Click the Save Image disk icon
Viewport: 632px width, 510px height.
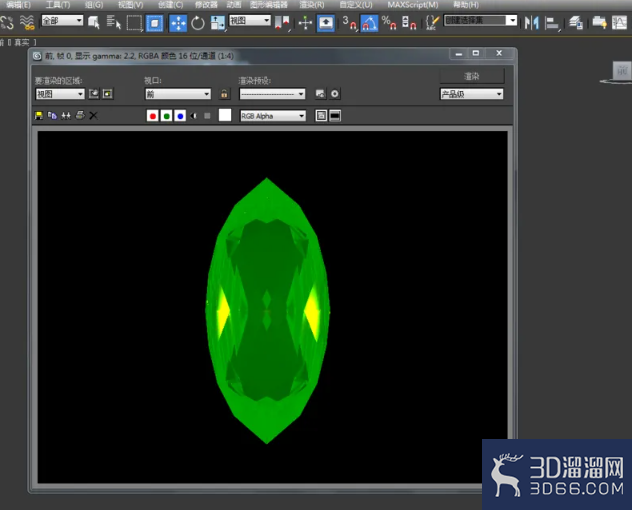point(39,116)
